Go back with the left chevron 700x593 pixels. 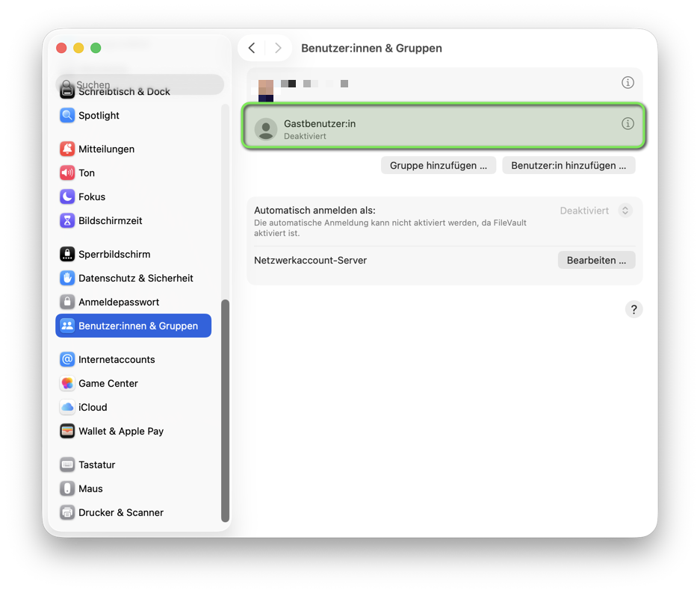(x=252, y=49)
